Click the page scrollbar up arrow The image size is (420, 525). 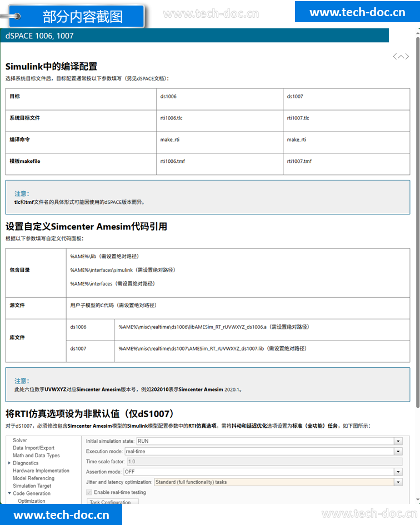418,33
